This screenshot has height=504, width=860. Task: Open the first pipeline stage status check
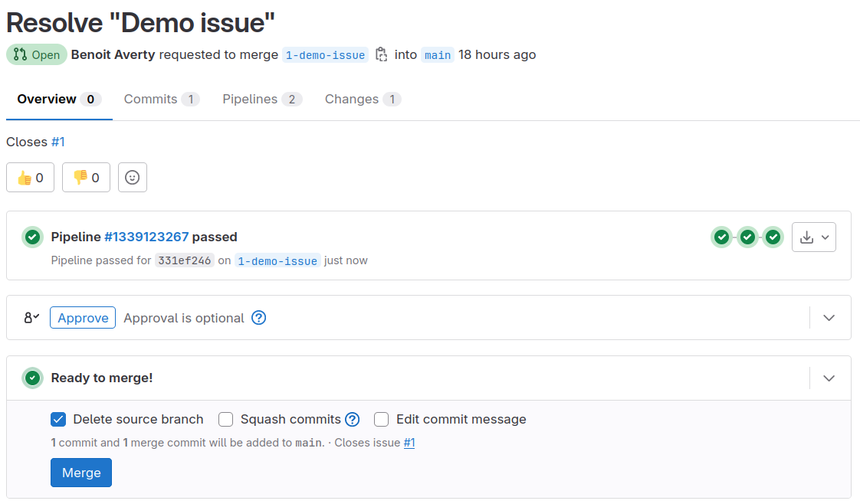click(721, 237)
